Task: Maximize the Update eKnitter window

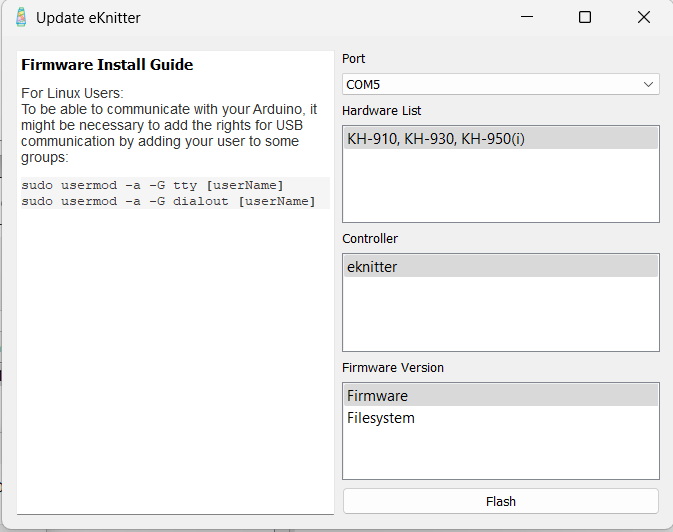Action: pos(585,17)
